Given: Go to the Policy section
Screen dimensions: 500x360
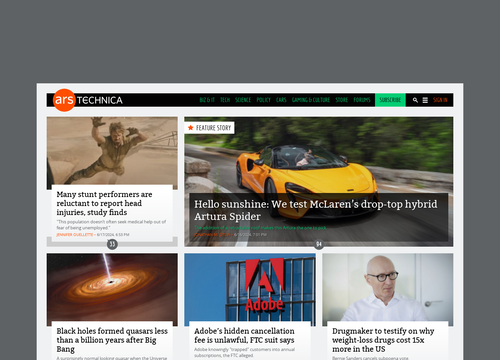Looking at the screenshot, I should point(264,100).
